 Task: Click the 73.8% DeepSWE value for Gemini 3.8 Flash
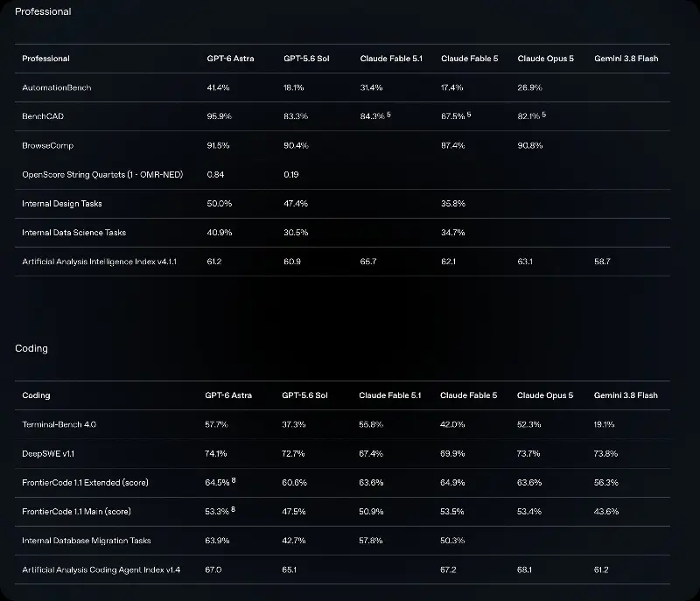click(x=605, y=454)
